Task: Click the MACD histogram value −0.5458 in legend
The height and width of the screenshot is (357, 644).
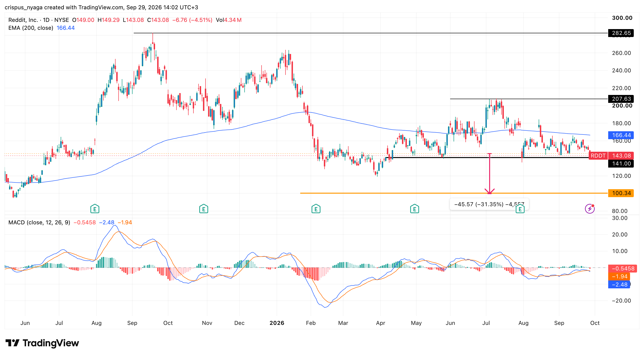Action: click(x=84, y=222)
